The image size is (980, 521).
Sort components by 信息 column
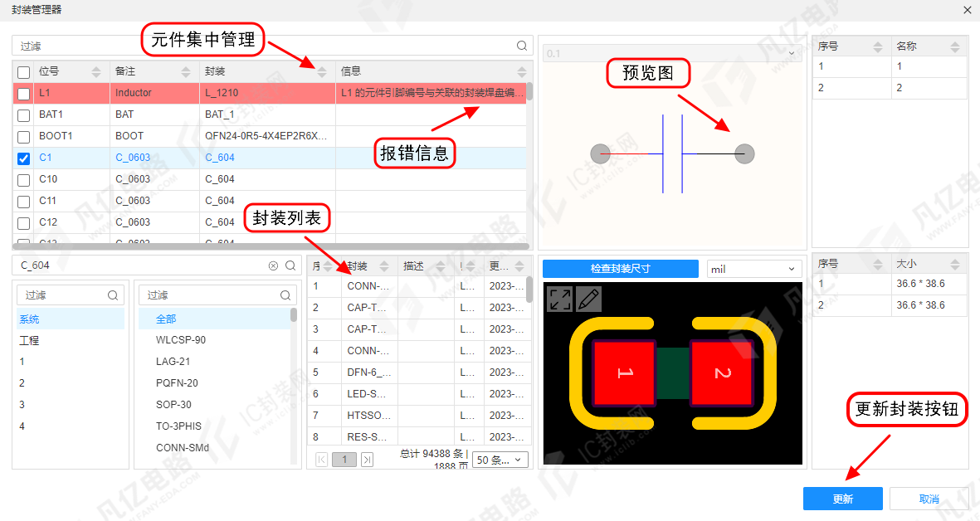[x=522, y=72]
